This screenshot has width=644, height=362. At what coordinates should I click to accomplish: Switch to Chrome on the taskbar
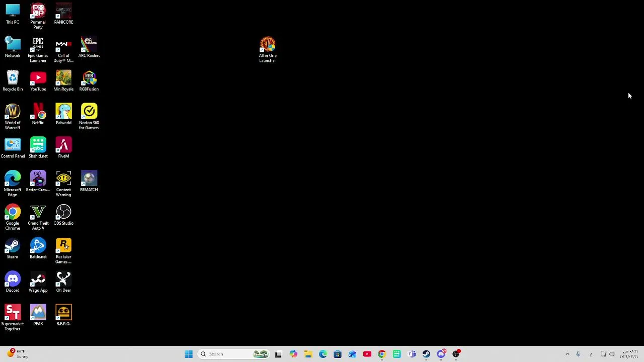[382, 354]
